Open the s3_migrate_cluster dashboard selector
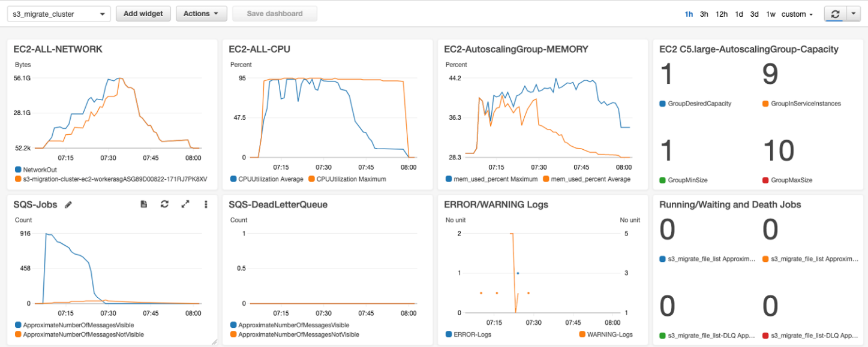Image resolution: width=868 pixels, height=347 pixels. tap(58, 13)
